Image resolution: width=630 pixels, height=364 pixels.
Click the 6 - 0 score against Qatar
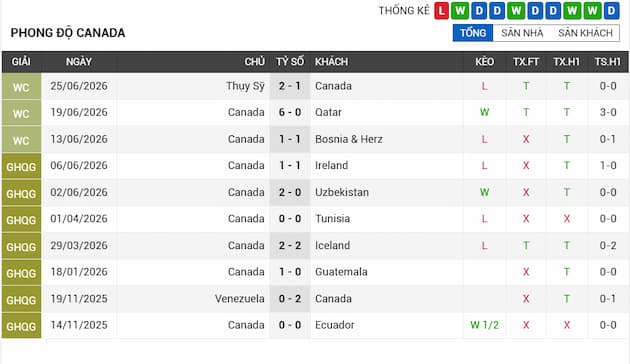(290, 112)
